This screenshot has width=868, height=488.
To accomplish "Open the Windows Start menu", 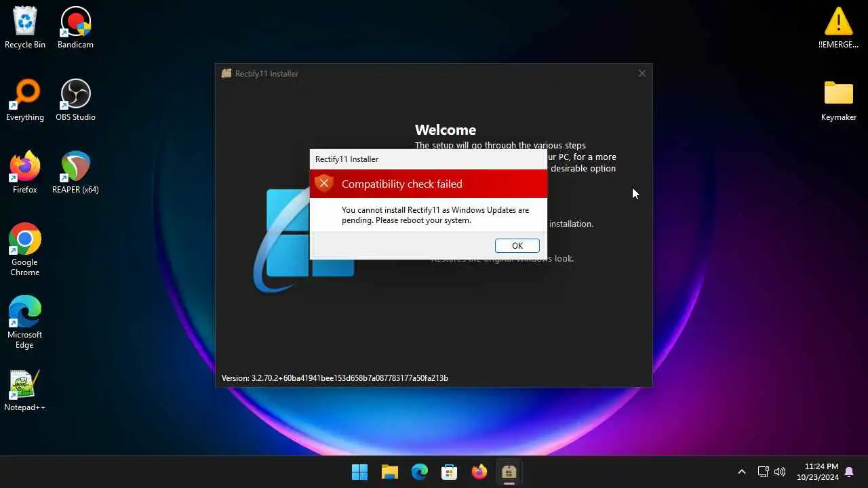I will [x=359, y=472].
